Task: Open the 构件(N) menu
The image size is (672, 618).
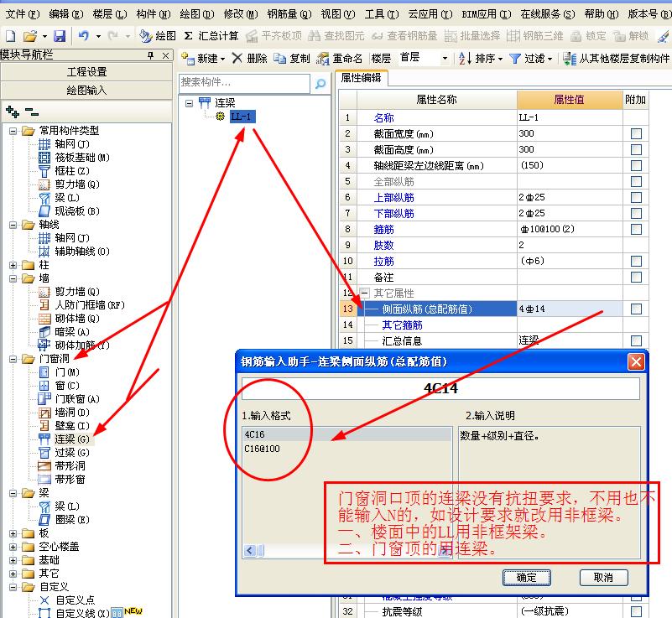Action: [154, 14]
